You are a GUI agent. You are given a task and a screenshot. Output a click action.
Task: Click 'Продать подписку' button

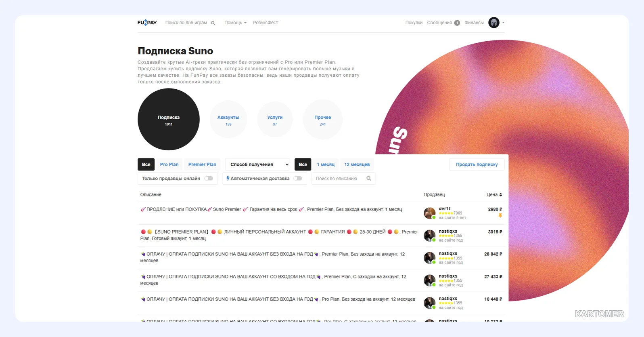click(x=477, y=164)
